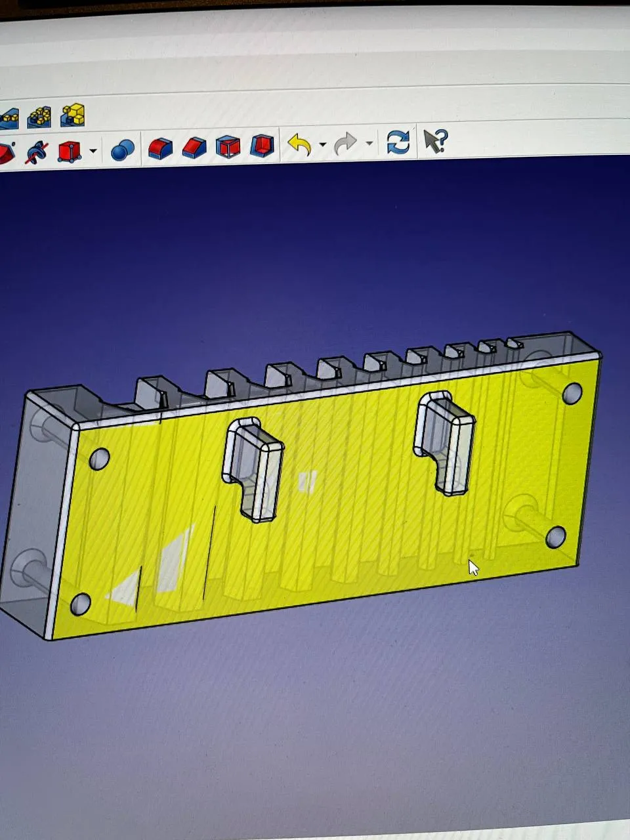This screenshot has height=840, width=630.
Task: Select the red vertex-edit cube tool
Action: click(x=71, y=149)
